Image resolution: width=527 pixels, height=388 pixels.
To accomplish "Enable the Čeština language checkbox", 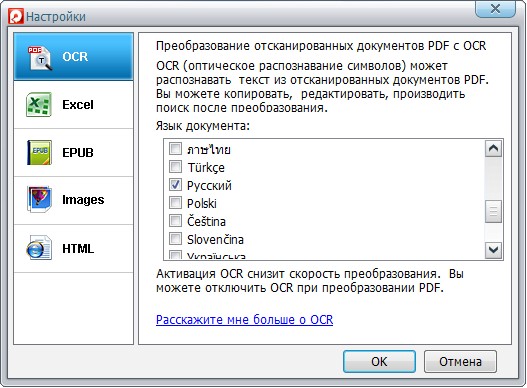I will [175, 221].
